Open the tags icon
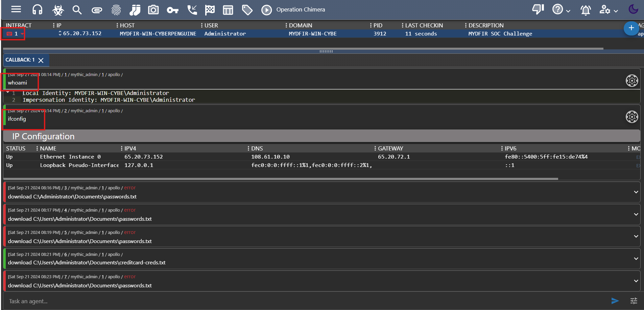644x310 pixels. (247, 10)
